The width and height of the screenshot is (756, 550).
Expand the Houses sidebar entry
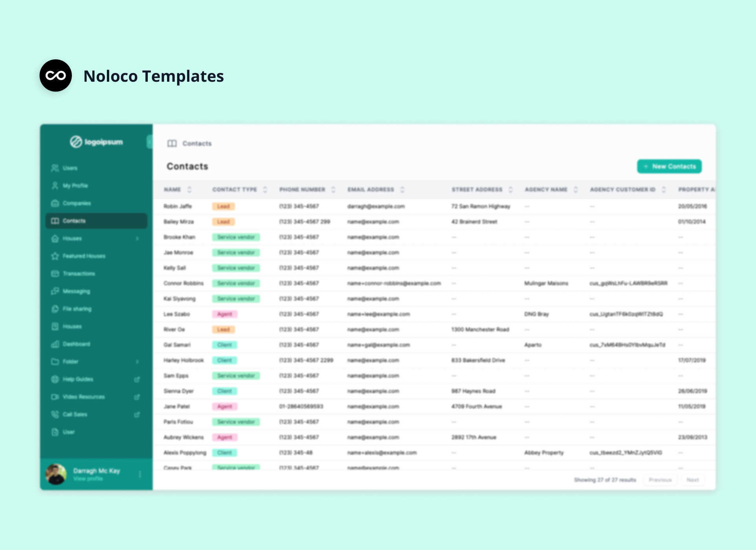[138, 238]
